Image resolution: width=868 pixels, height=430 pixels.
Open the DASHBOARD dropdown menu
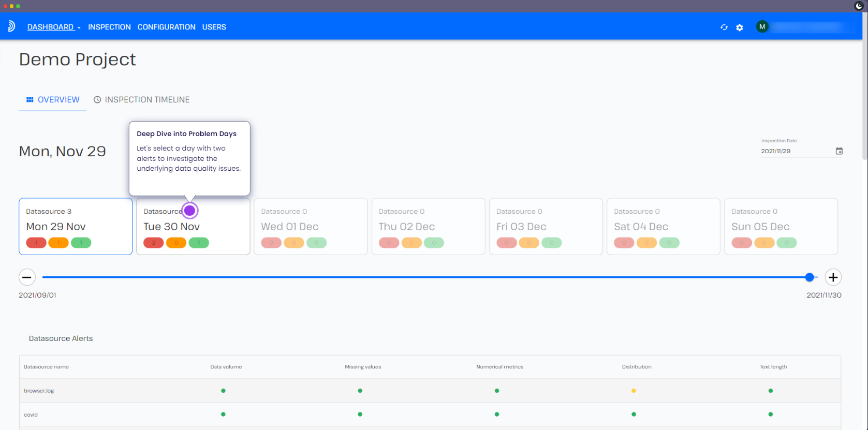click(x=54, y=27)
